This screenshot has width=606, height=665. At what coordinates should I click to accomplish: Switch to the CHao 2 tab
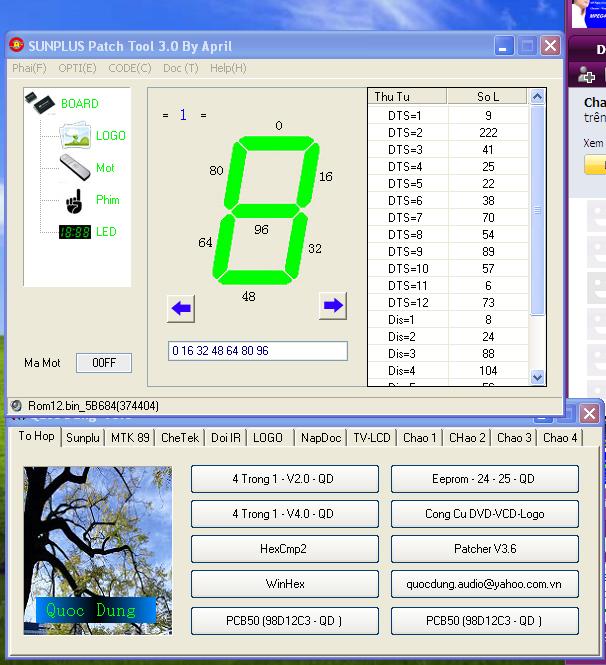tap(467, 438)
